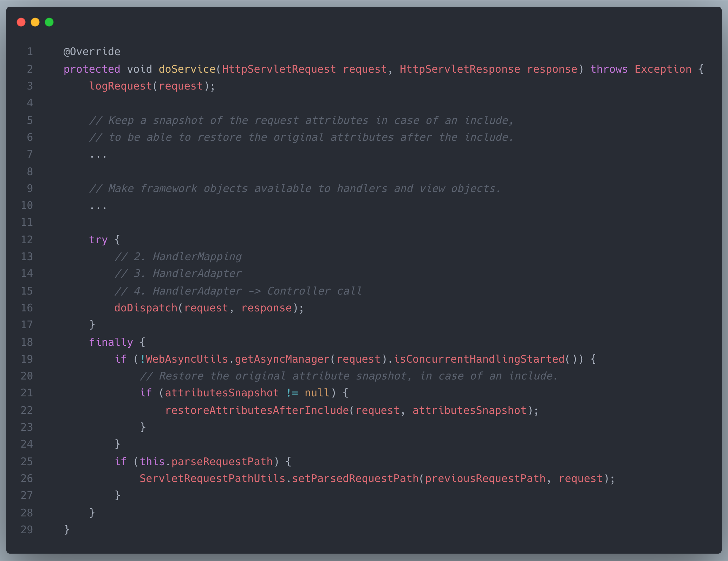Click the red close window dot

pyautogui.click(x=21, y=22)
